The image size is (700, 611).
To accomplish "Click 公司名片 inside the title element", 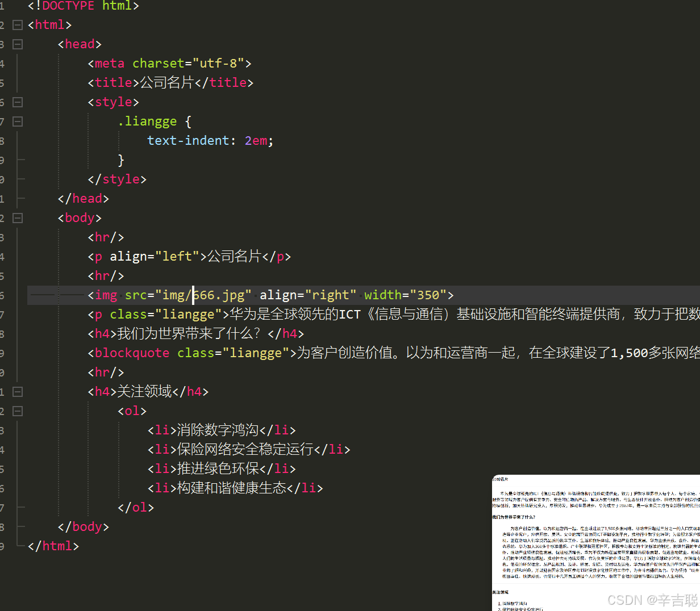I will pyautogui.click(x=167, y=83).
